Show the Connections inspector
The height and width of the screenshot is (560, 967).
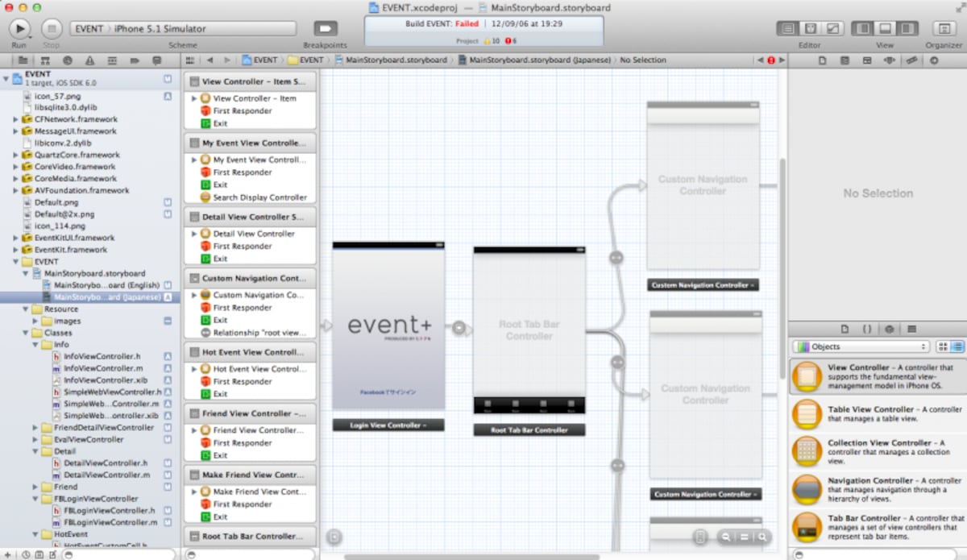click(x=932, y=60)
